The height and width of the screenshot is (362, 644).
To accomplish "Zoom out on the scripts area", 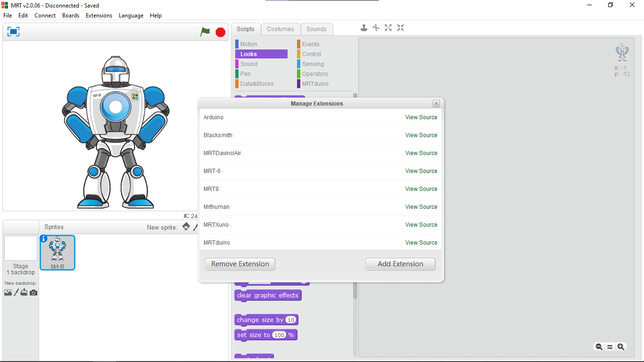I will (599, 347).
